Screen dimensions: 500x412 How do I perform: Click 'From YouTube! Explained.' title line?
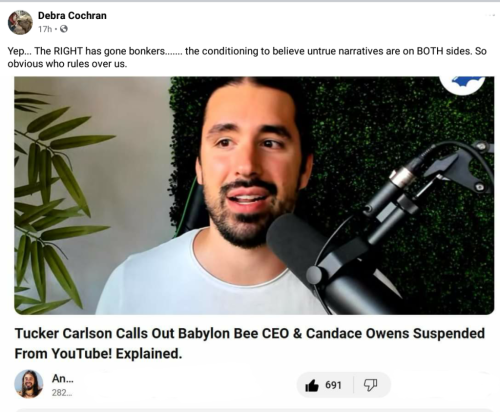point(98,354)
